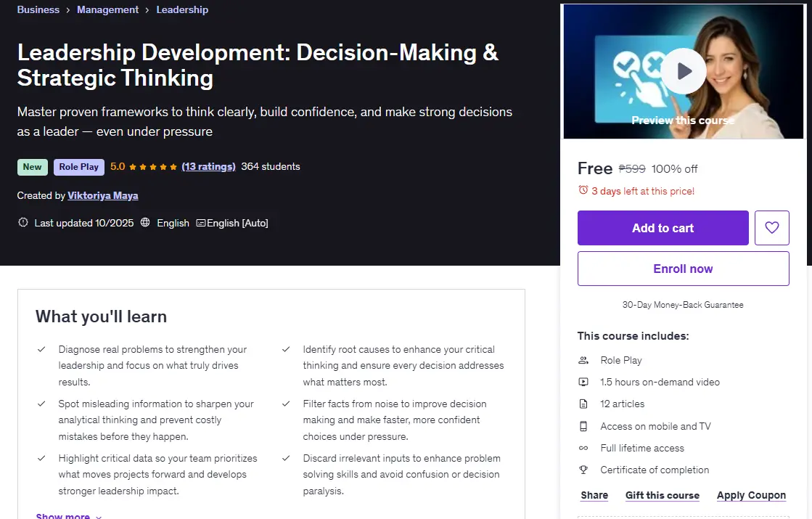
Task: Click 3 days left at this price
Action: pyautogui.click(x=643, y=191)
